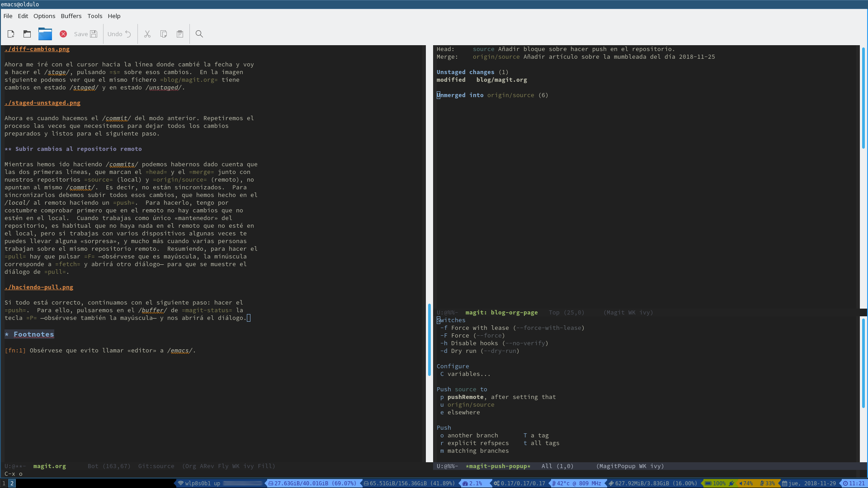Close the current buffer with red X

click(x=63, y=34)
